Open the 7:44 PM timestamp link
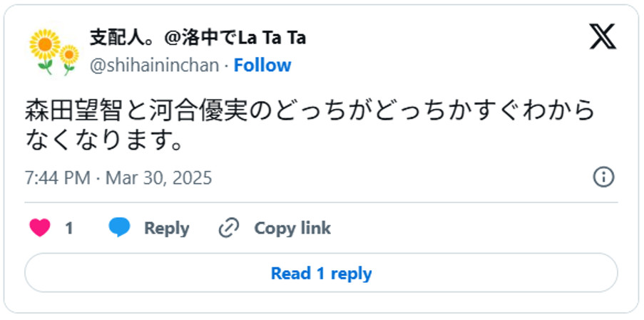 tap(57, 177)
